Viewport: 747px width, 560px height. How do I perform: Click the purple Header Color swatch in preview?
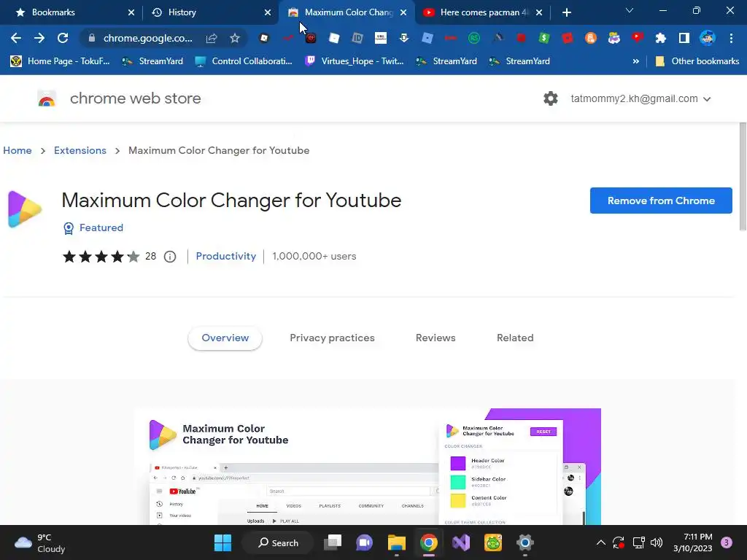pyautogui.click(x=458, y=463)
